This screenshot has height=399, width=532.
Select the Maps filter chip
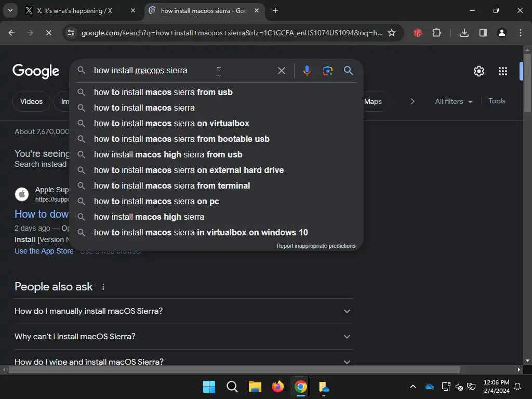[373, 101]
